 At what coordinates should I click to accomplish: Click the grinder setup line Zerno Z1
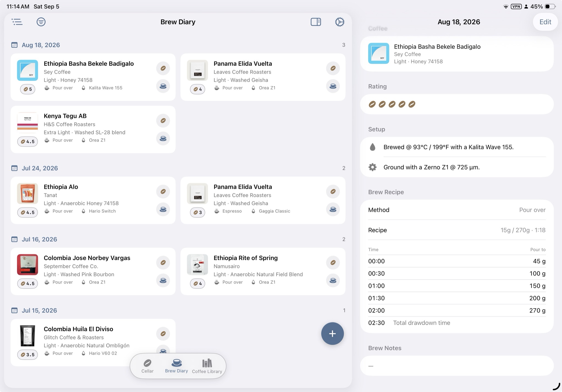click(x=457, y=167)
